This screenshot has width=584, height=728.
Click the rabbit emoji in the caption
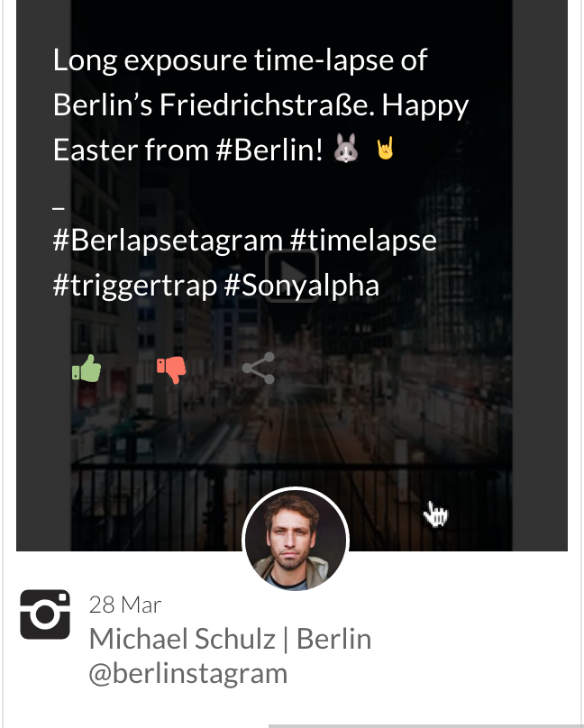click(346, 148)
